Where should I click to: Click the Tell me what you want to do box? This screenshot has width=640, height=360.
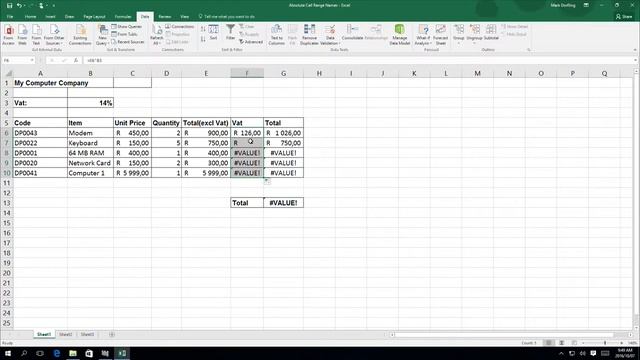click(x=227, y=17)
